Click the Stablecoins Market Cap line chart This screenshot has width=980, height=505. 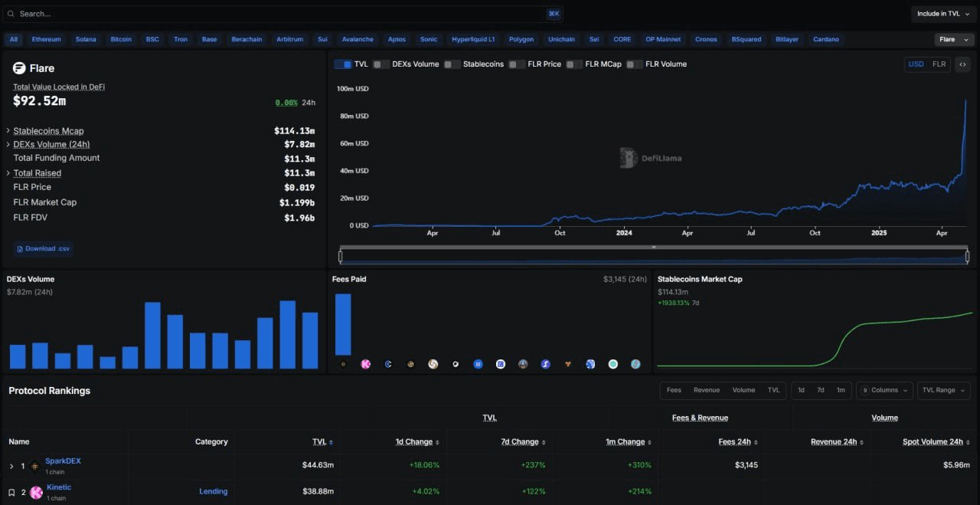(x=815, y=339)
